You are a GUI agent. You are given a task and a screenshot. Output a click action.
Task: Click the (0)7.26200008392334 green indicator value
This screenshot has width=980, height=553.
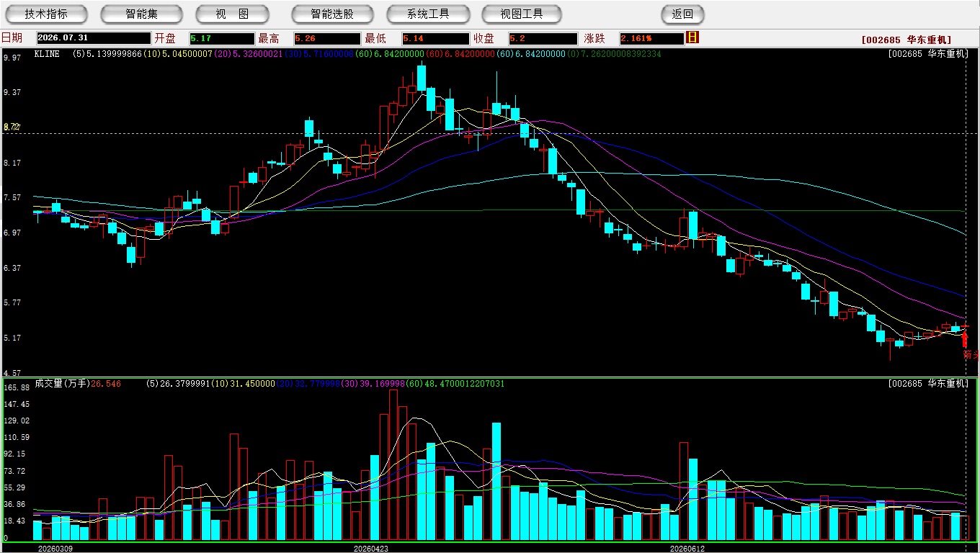(x=613, y=54)
